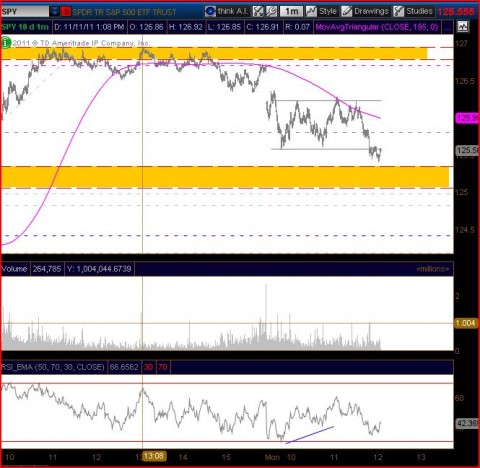The height and width of the screenshot is (468, 480).
Task: Click the SPY 10 d 1m chart label
Action: pyautogui.click(x=25, y=27)
